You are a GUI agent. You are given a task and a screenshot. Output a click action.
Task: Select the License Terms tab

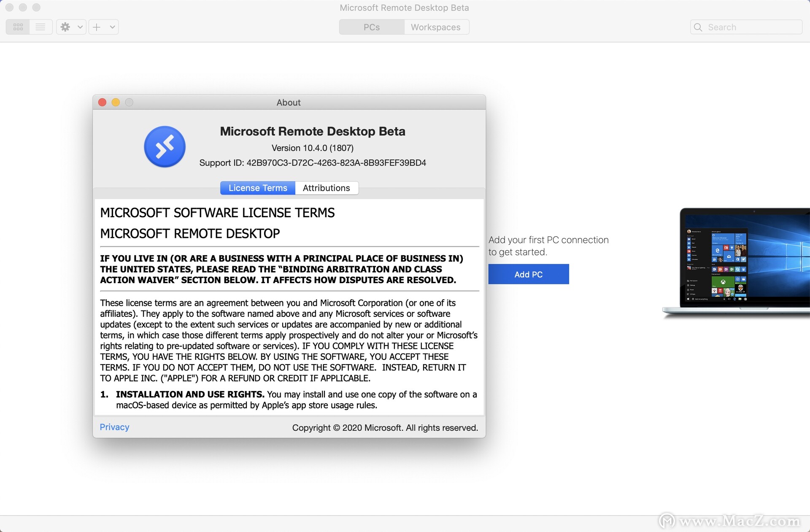coord(258,188)
